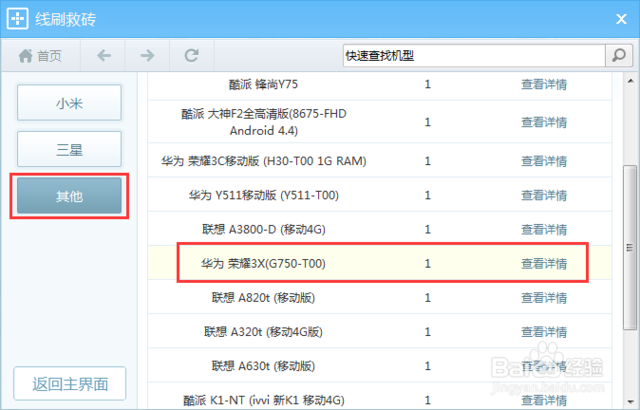Select the 酷派 锋尚Y75 model name

[x=263, y=84]
